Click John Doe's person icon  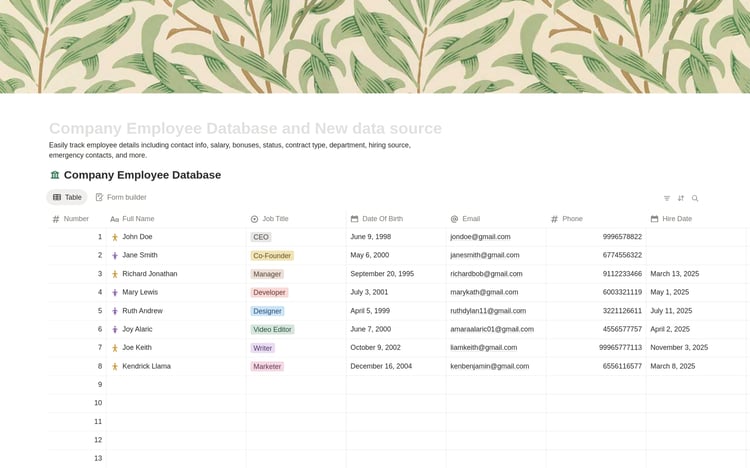pos(115,237)
